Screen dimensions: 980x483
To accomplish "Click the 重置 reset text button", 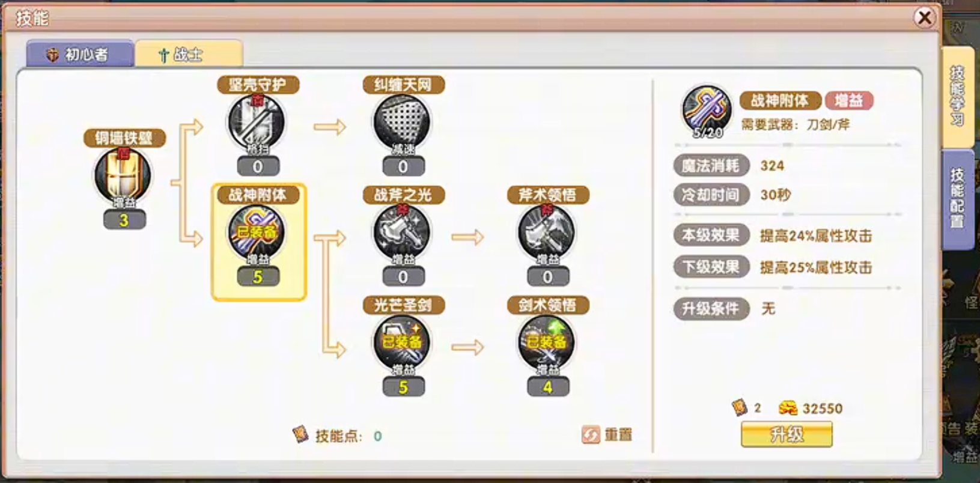I will (618, 434).
